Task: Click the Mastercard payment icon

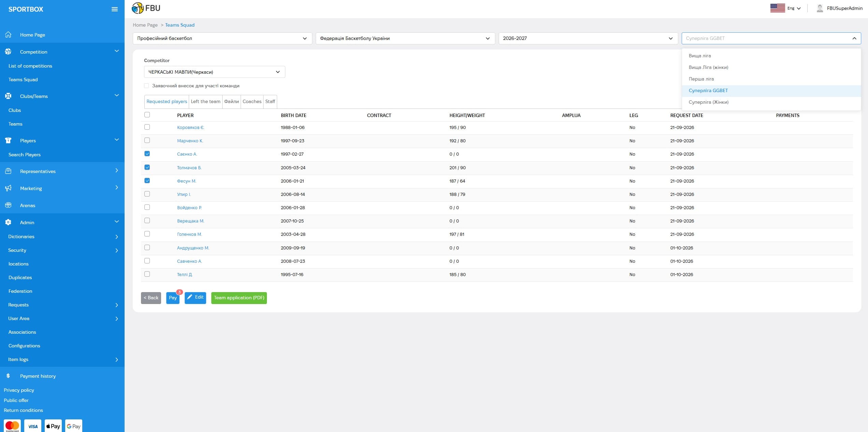Action: pos(12,426)
